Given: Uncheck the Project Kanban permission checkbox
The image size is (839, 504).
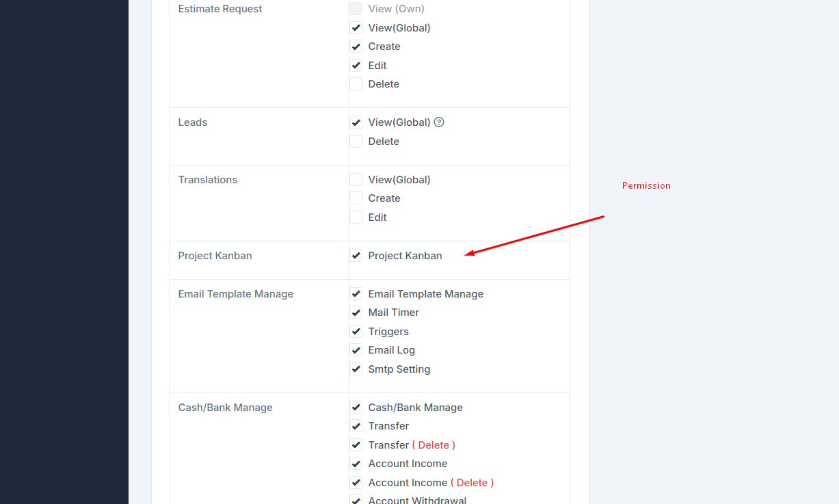Looking at the screenshot, I should tap(356, 256).
